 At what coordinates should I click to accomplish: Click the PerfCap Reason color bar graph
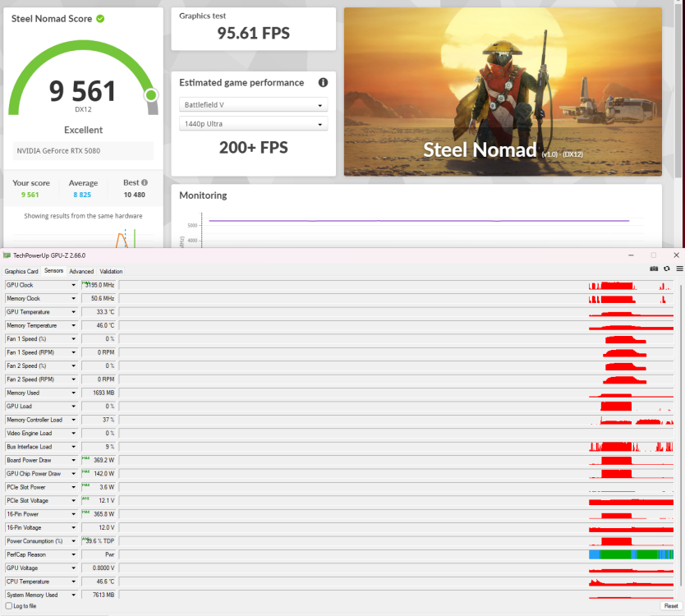pos(631,555)
